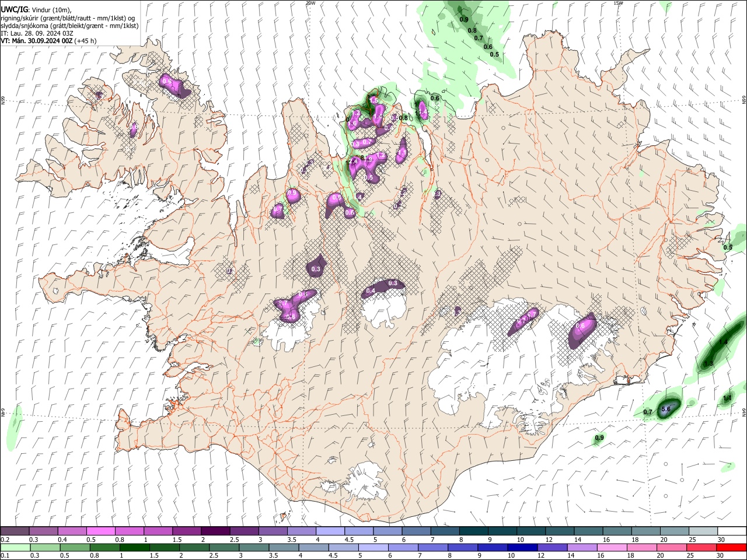The width and height of the screenshot is (747, 560).
Task: Select pale green swatch between 0.1 and 0.3
Action: pyautogui.click(x=15, y=547)
